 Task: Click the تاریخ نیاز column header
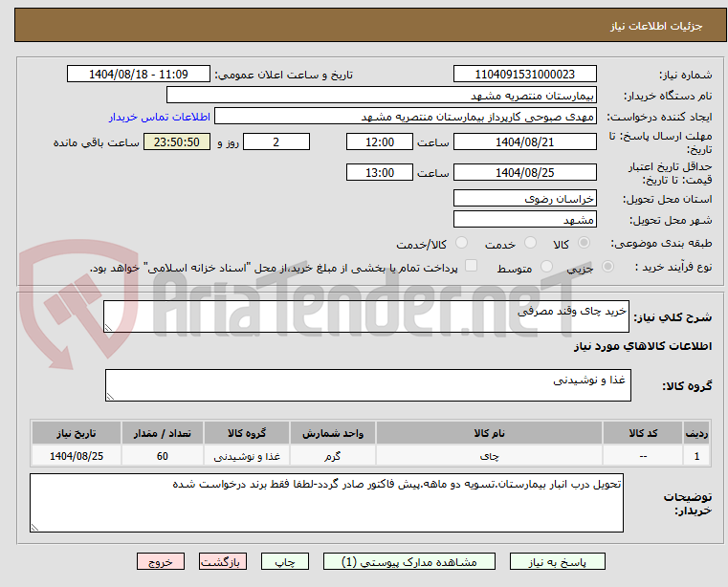77,433
